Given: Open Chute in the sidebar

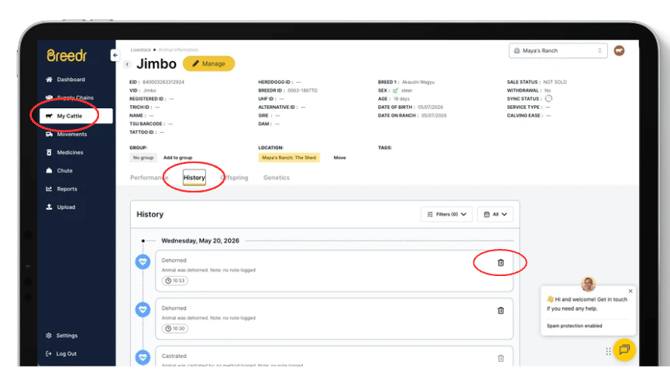Looking at the screenshot, I should pos(65,170).
